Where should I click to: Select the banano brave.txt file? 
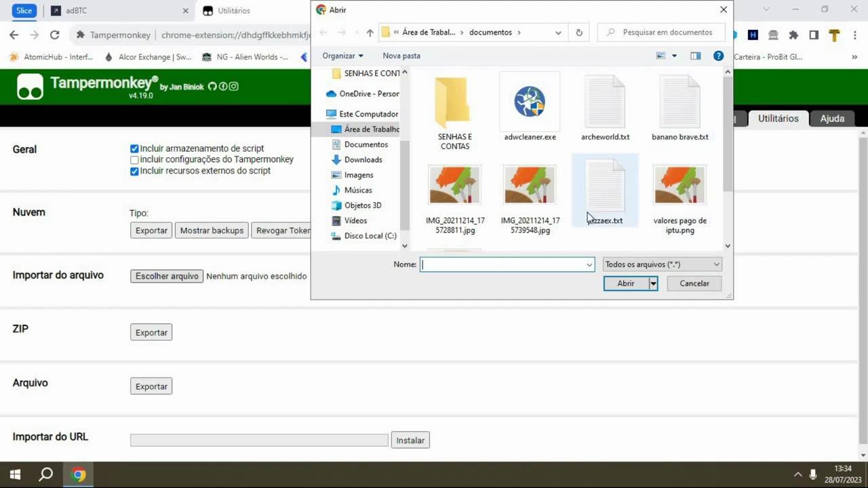click(679, 108)
